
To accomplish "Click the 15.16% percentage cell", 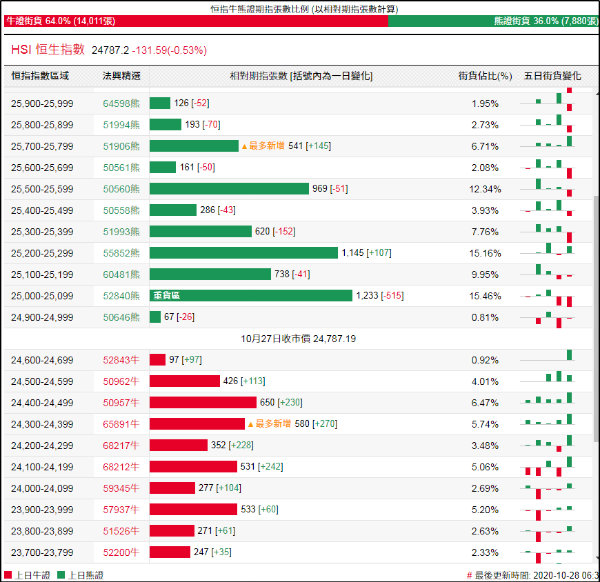I will pos(485,253).
